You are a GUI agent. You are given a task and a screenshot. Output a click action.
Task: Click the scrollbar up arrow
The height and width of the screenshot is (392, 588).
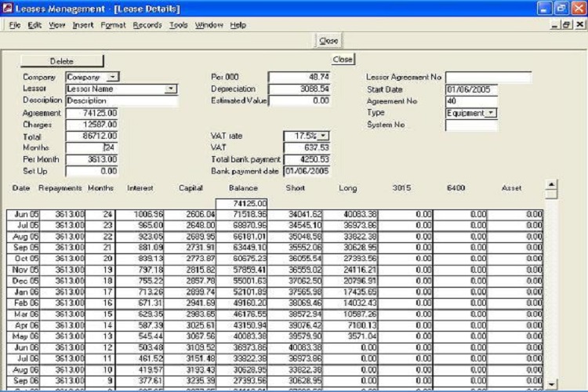(551, 184)
